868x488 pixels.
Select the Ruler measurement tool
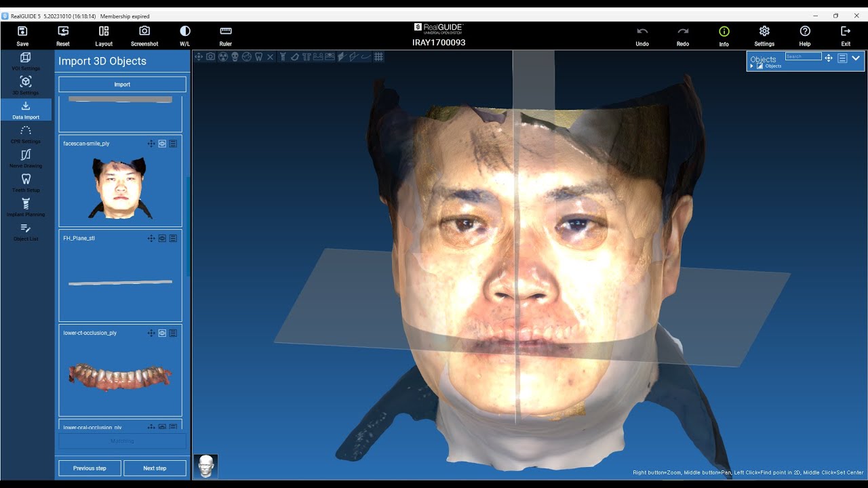226,31
